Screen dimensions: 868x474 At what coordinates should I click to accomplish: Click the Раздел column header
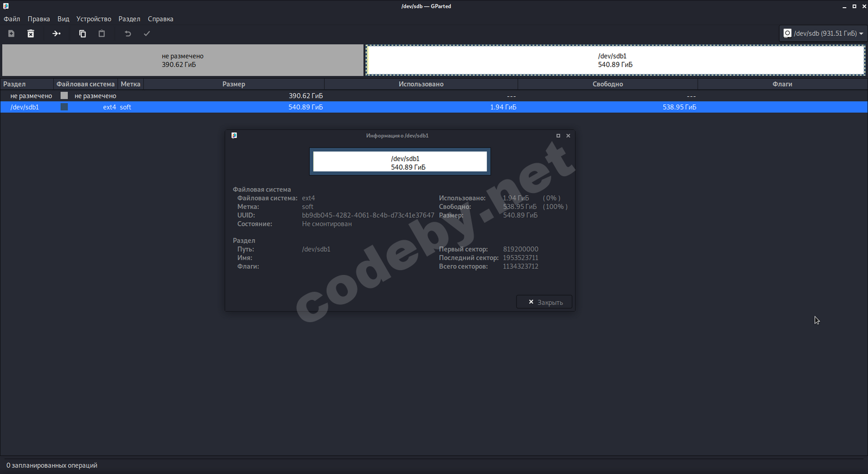[27, 84]
